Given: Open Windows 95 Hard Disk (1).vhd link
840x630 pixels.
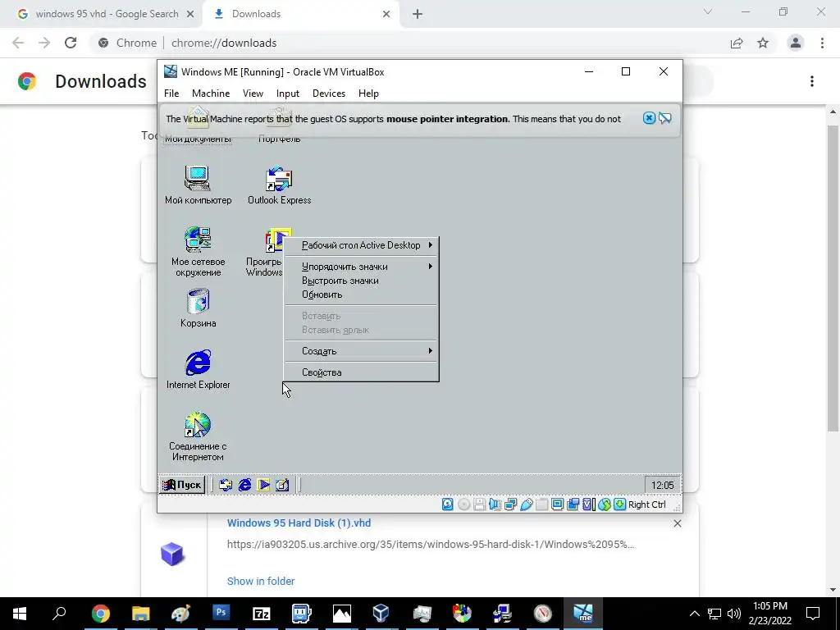Looking at the screenshot, I should point(299,523).
